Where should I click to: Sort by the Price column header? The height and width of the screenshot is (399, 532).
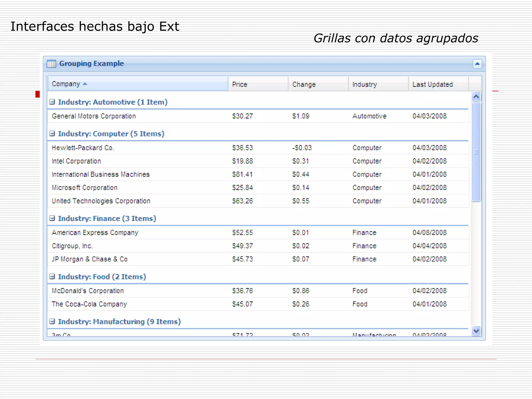point(258,84)
